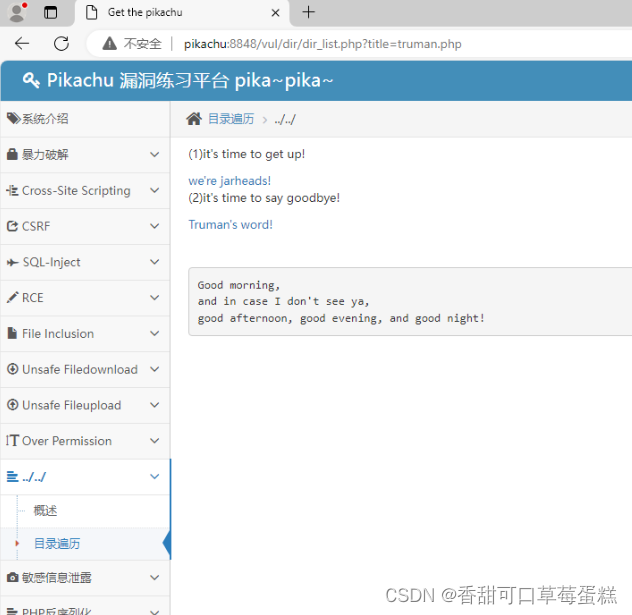Open the "we're jarheads!" link
The width and height of the screenshot is (632, 615).
(230, 181)
